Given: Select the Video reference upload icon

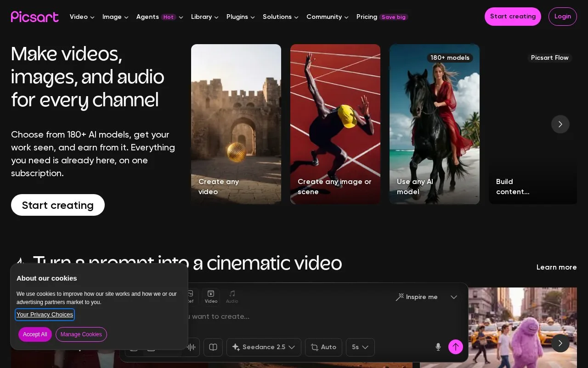Looking at the screenshot, I should [211, 297].
